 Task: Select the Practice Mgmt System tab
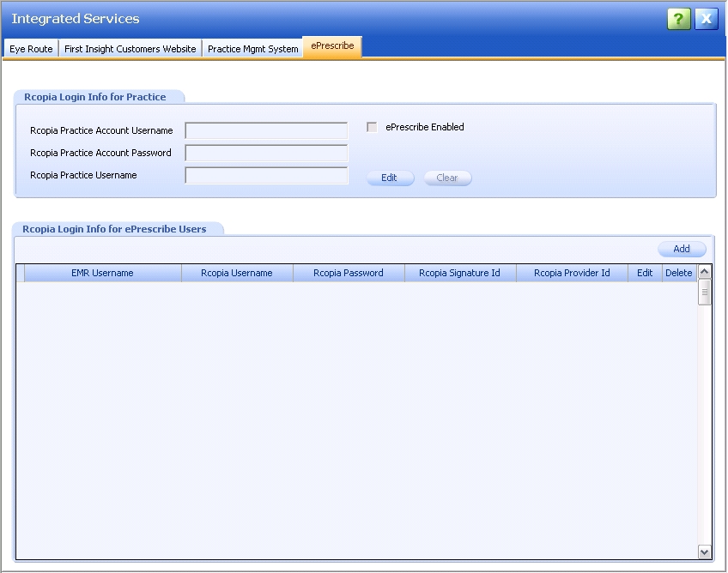click(x=253, y=49)
